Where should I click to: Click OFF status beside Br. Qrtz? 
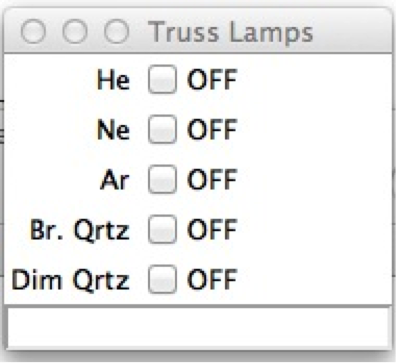tap(212, 230)
